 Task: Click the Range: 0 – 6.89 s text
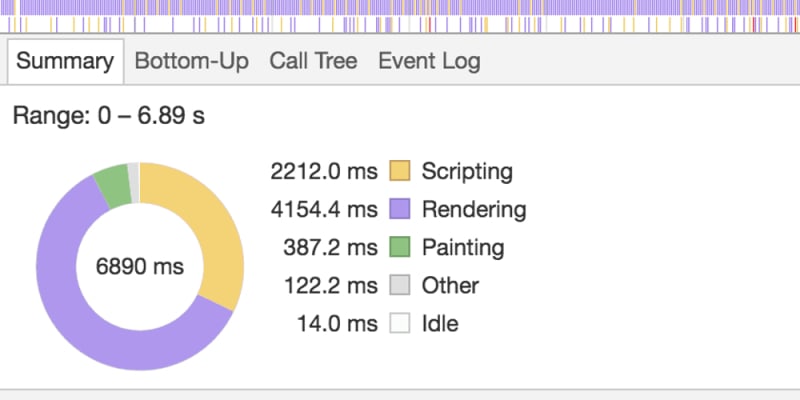[109, 116]
